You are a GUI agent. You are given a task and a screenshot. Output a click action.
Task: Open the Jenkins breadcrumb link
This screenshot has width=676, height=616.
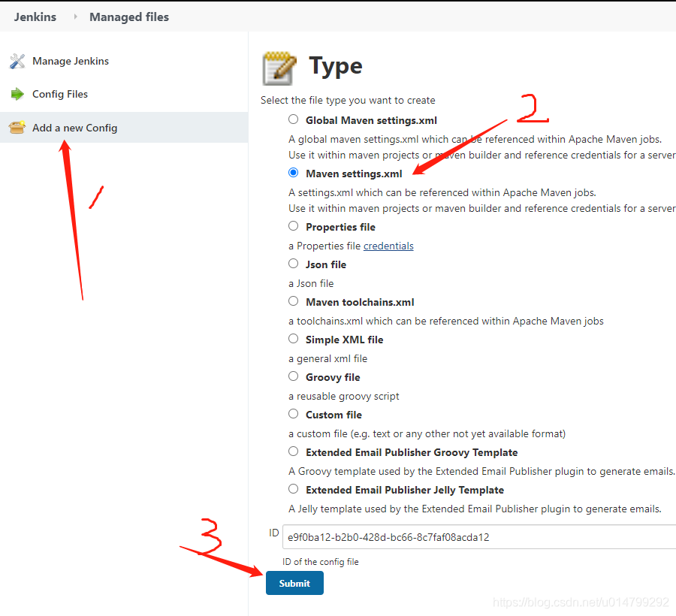pyautogui.click(x=35, y=17)
